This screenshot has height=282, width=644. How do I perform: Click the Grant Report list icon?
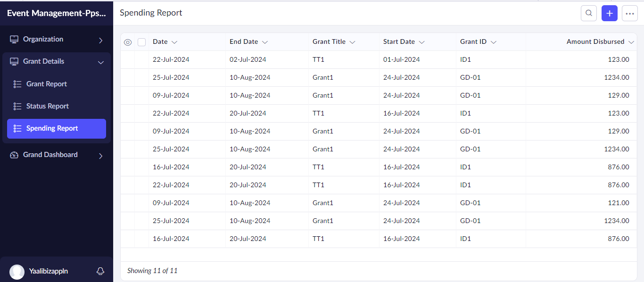click(17, 84)
